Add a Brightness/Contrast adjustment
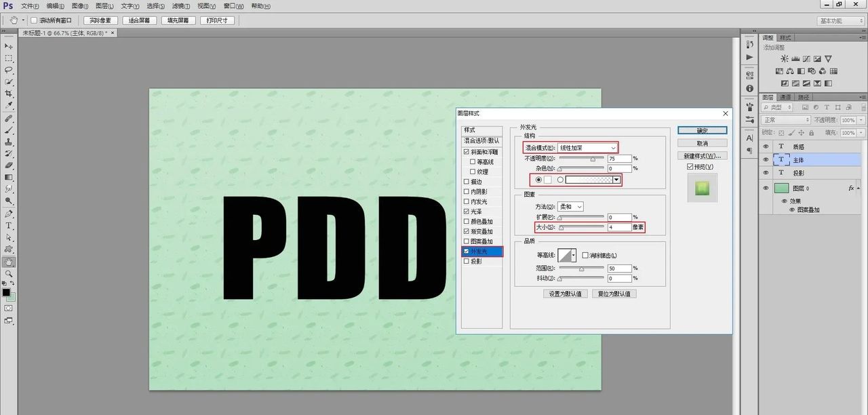 [785, 59]
